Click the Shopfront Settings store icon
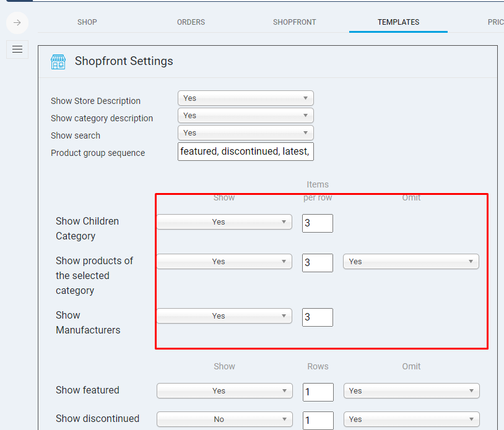 [58, 61]
